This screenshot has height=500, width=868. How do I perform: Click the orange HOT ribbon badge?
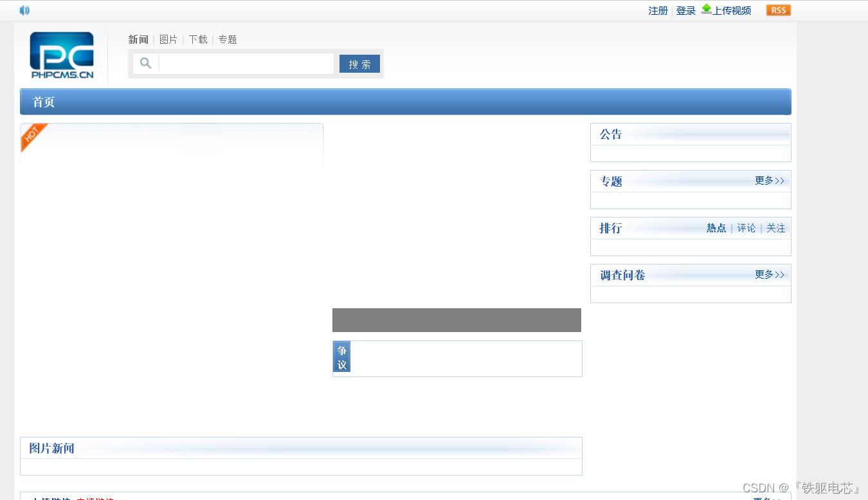click(x=32, y=136)
